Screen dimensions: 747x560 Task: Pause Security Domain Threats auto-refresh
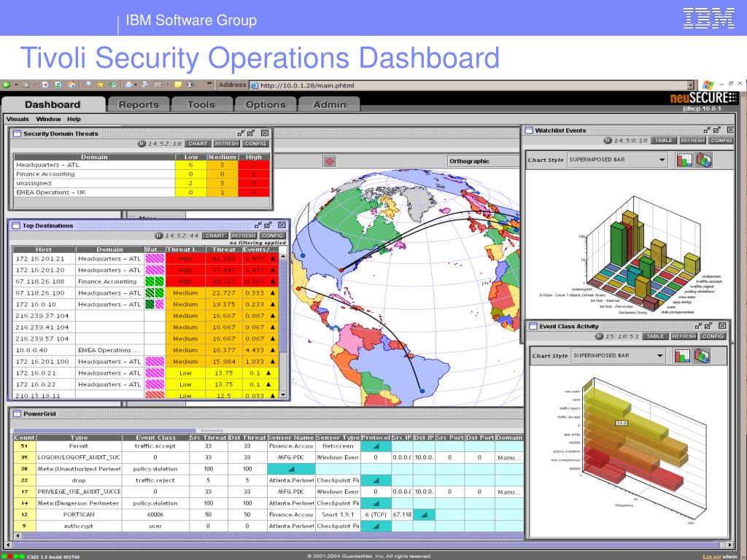[x=142, y=144]
